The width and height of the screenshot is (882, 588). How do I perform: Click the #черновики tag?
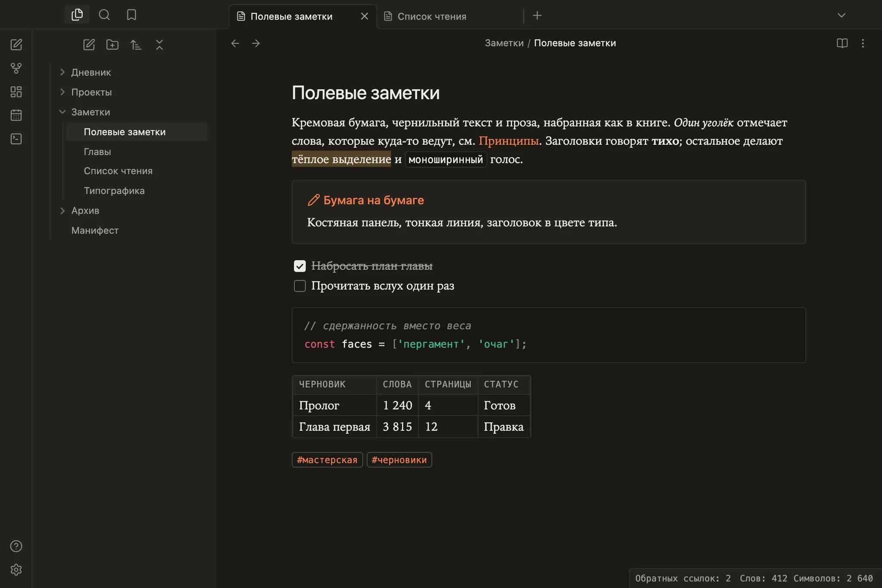point(399,460)
